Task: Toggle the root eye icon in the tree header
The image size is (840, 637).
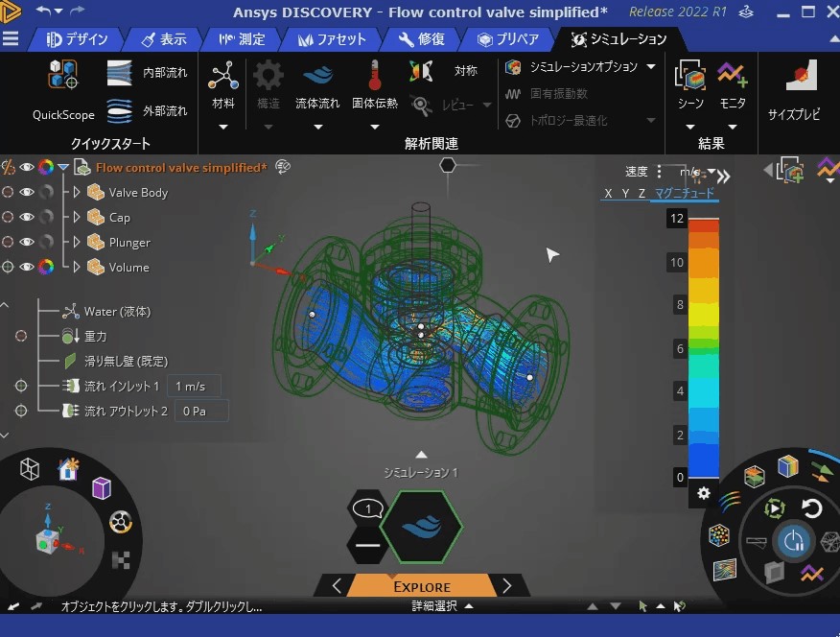Action: (x=27, y=167)
